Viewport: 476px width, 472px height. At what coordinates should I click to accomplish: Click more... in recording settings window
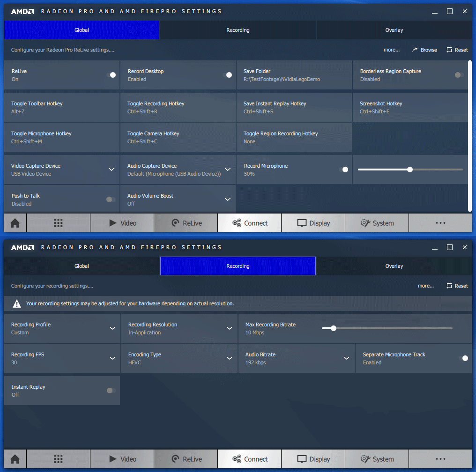click(425, 286)
